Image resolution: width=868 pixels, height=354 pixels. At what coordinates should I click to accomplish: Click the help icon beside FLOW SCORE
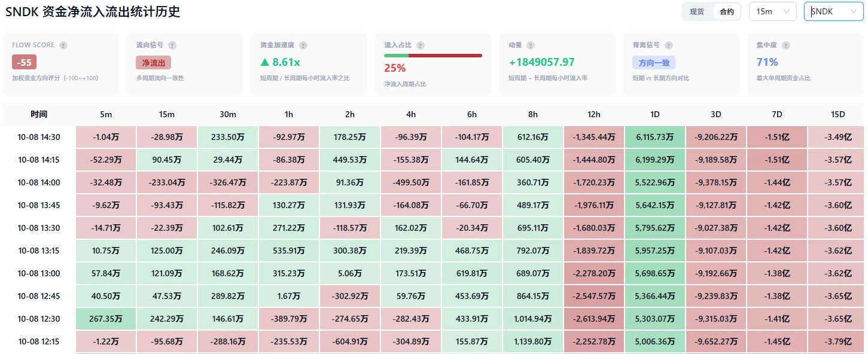pos(63,45)
